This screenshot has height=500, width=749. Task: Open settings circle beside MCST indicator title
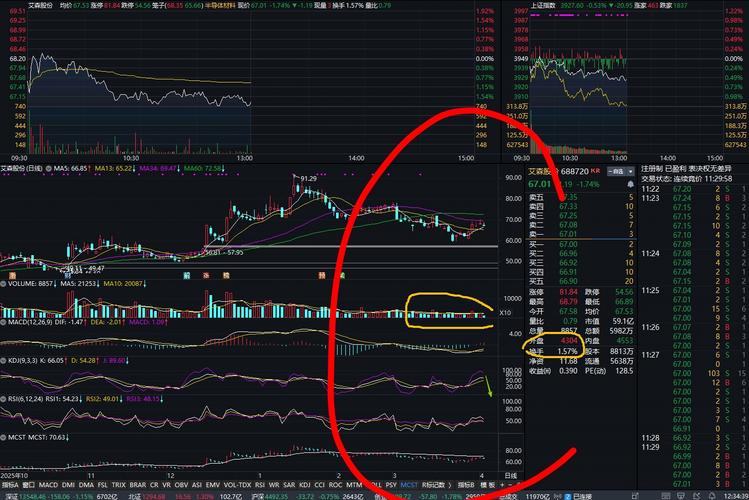tap(3, 437)
